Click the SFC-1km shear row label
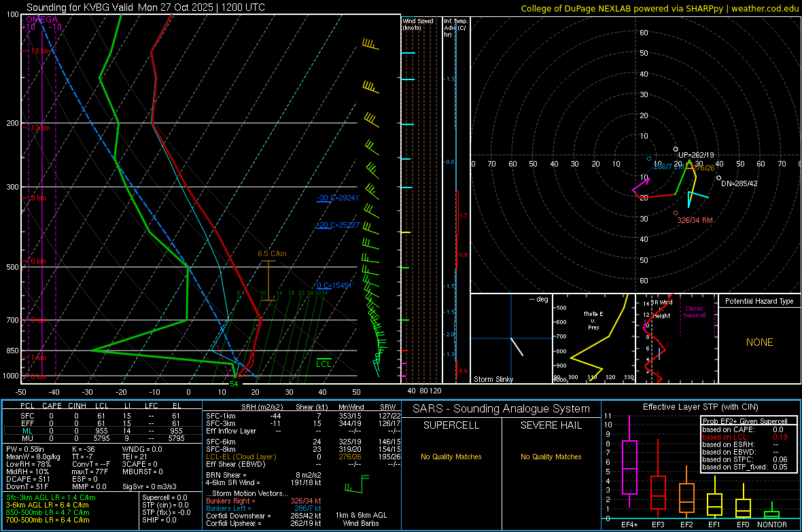 220,416
